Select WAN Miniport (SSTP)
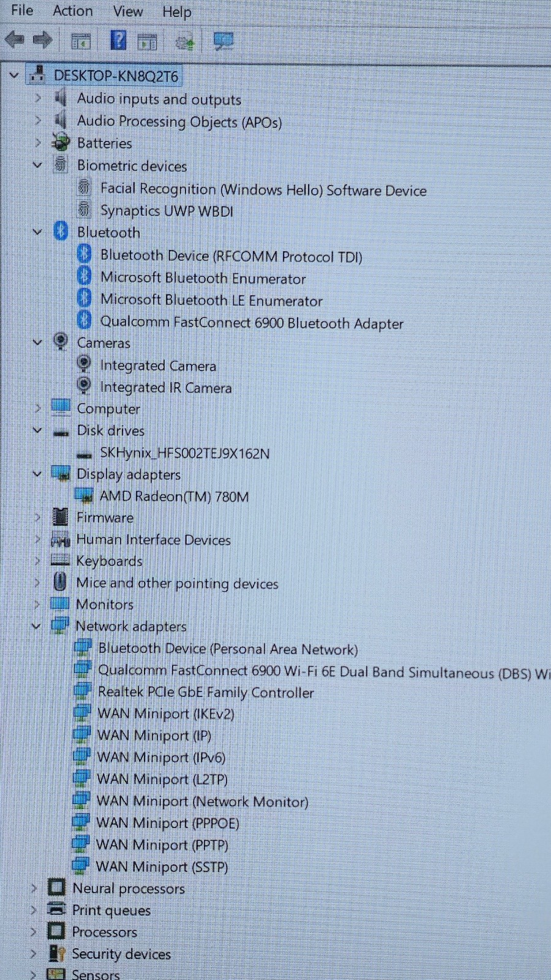 tap(162, 867)
